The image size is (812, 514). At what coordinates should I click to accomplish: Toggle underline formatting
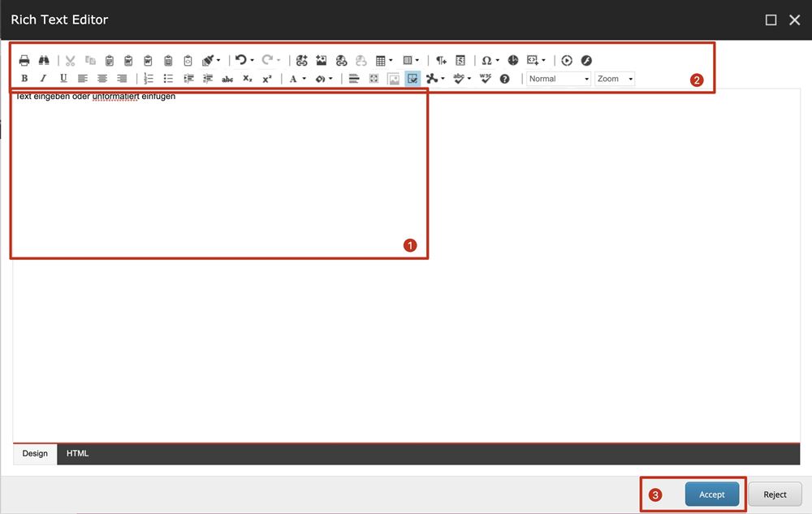point(63,79)
